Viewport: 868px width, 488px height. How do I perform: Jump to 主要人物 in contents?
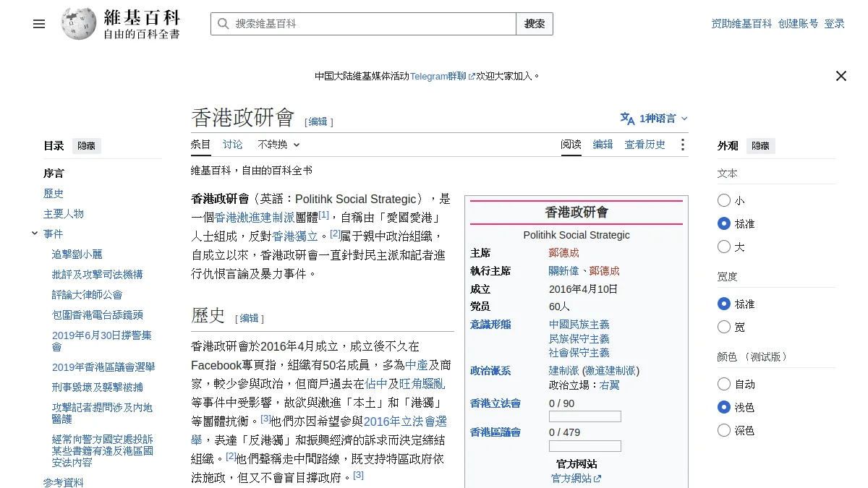tap(64, 214)
